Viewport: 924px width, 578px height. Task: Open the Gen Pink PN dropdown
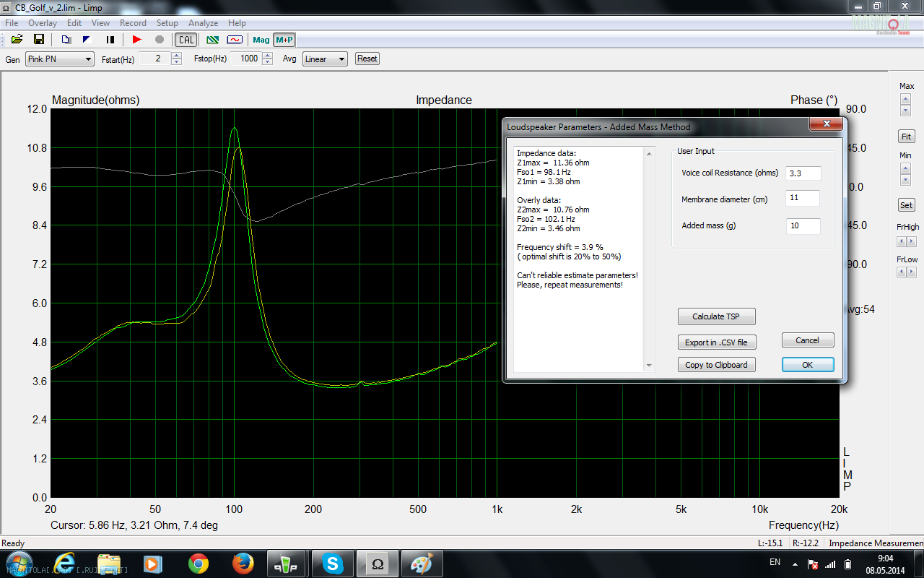click(59, 59)
